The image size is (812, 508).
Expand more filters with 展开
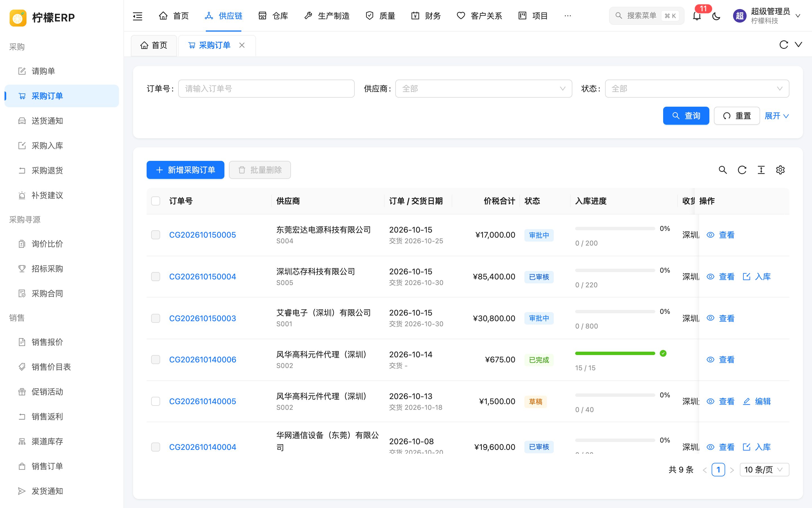pos(776,116)
